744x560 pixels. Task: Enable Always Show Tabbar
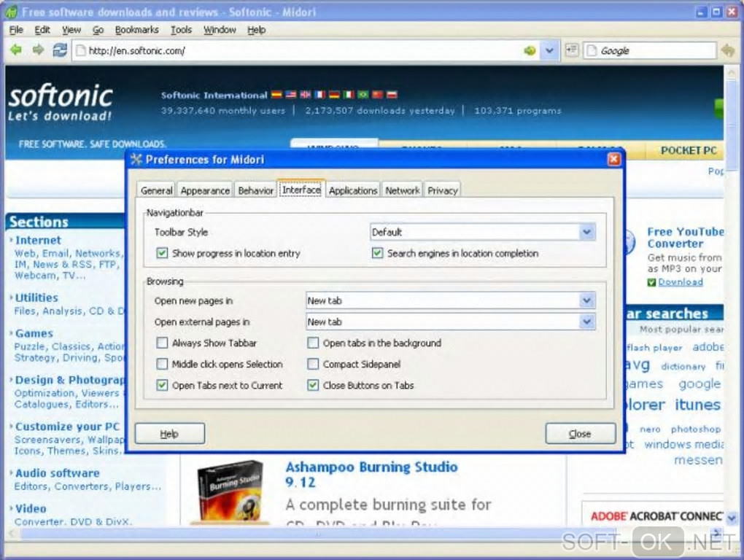tap(162, 343)
